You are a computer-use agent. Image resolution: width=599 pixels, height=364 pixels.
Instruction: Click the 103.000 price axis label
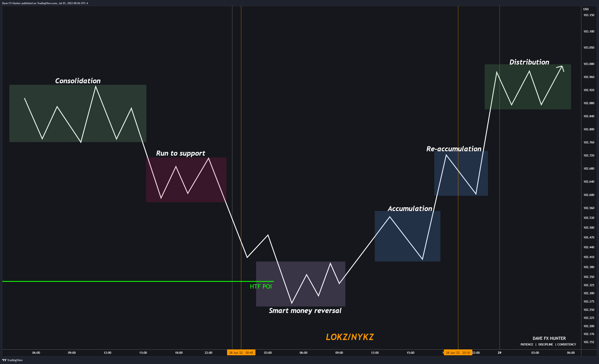[589, 64]
